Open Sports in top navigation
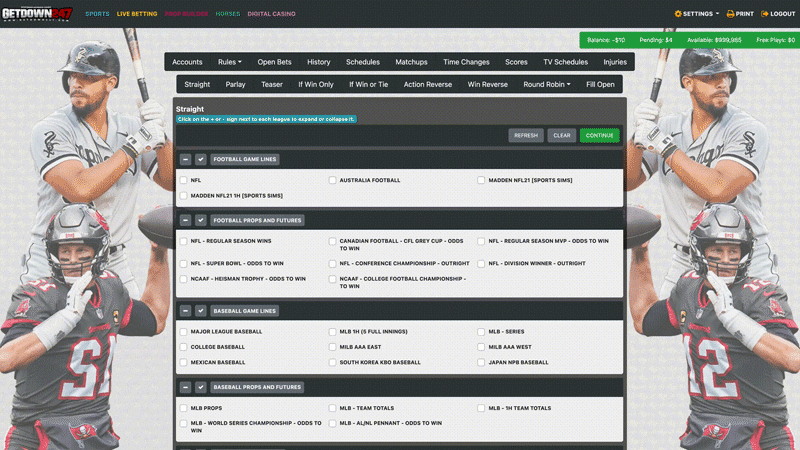The height and width of the screenshot is (450, 800). tap(97, 14)
